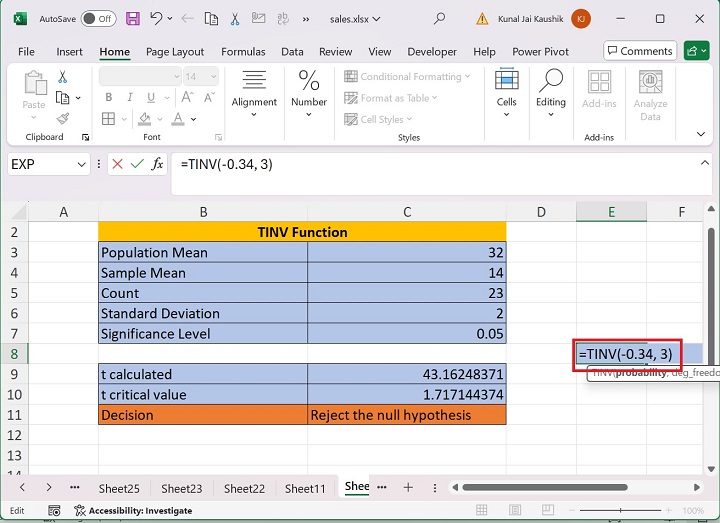Toggle the AutoSave switch
720x523 pixels.
point(97,19)
